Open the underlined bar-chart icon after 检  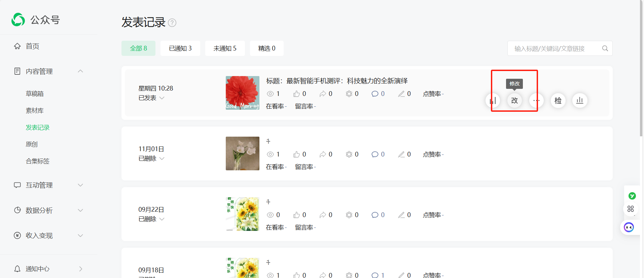[580, 100]
